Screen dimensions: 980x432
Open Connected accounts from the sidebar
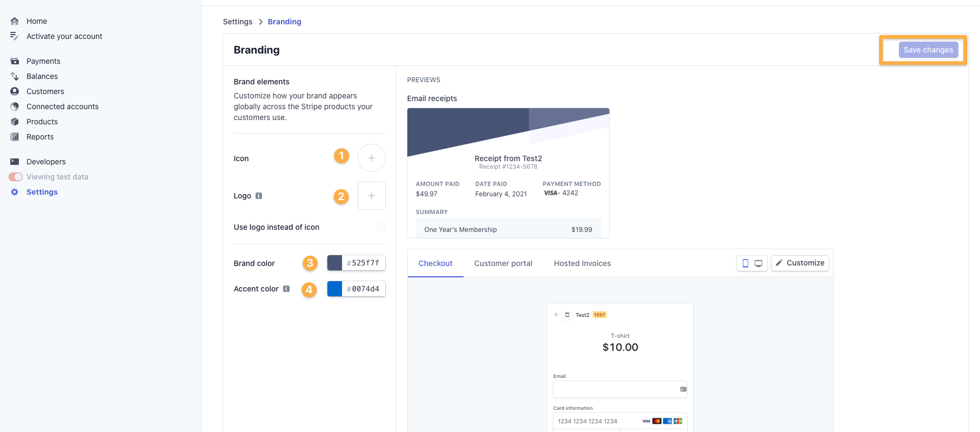[x=63, y=107]
